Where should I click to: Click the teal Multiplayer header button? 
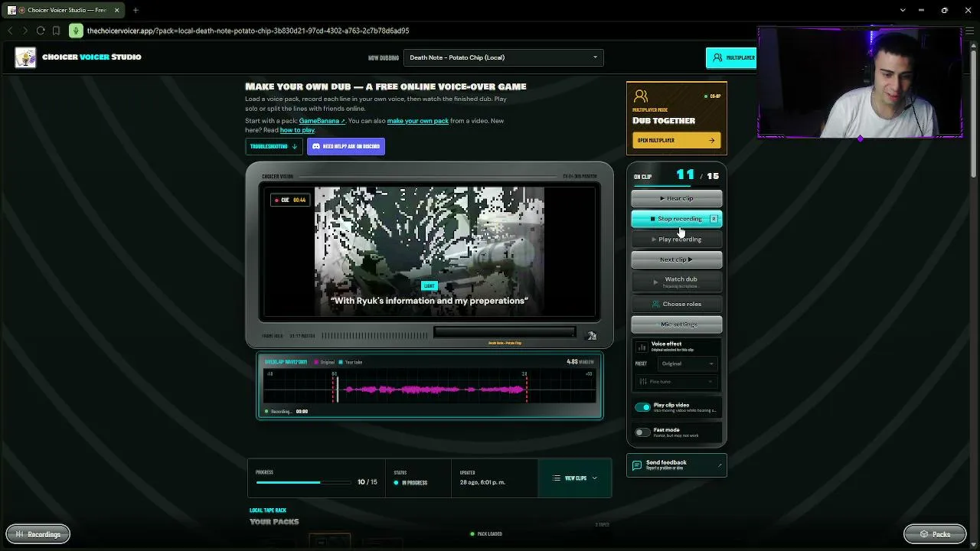coord(731,57)
